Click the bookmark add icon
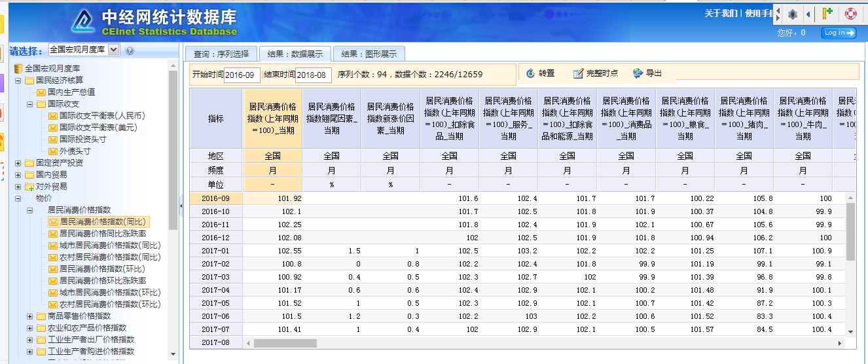This screenshot has width=868, height=364. (827, 13)
